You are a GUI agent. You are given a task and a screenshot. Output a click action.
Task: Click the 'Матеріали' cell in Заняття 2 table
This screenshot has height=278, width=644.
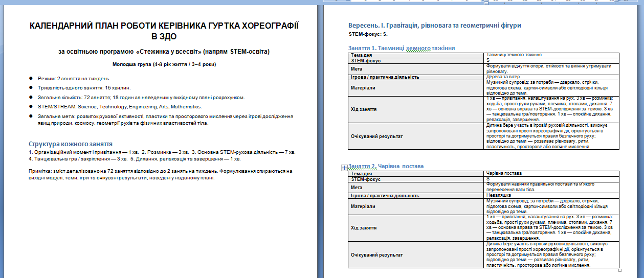(x=416, y=206)
